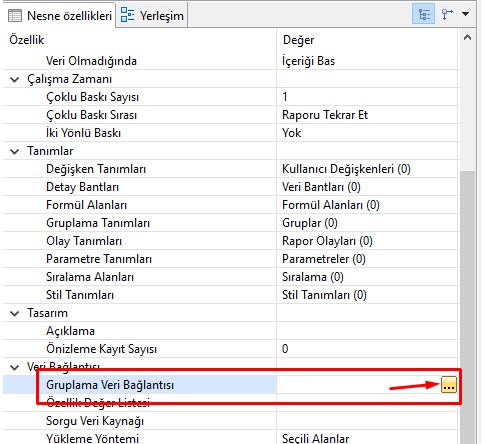The width and height of the screenshot is (482, 444).
Task: Click the Önizleme Kayıt Sayısı value field
Action: 367,349
